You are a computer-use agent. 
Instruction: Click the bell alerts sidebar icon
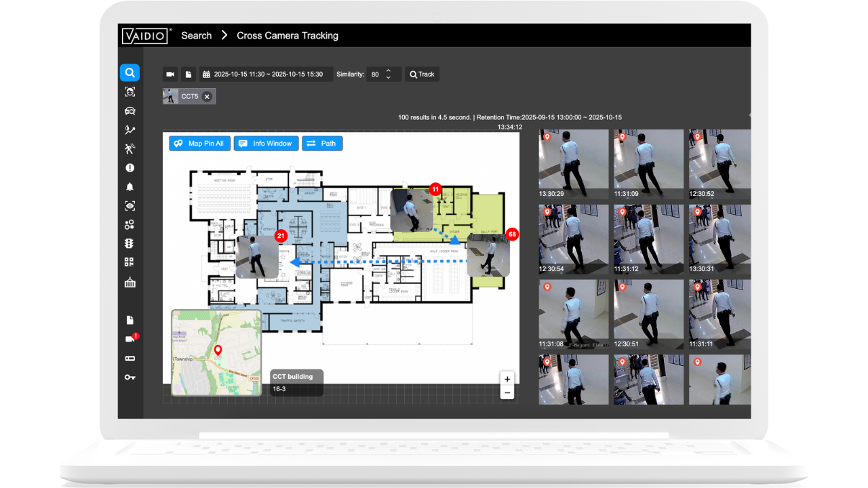click(x=130, y=186)
